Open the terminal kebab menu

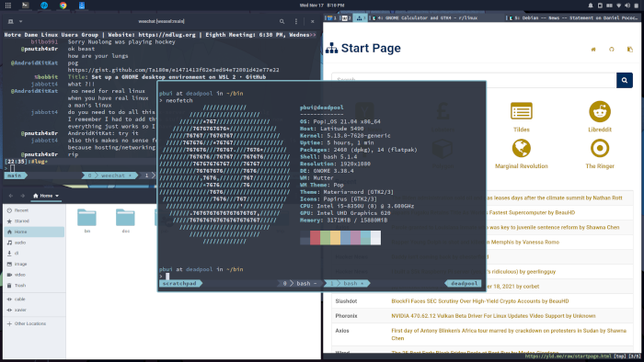(x=296, y=21)
